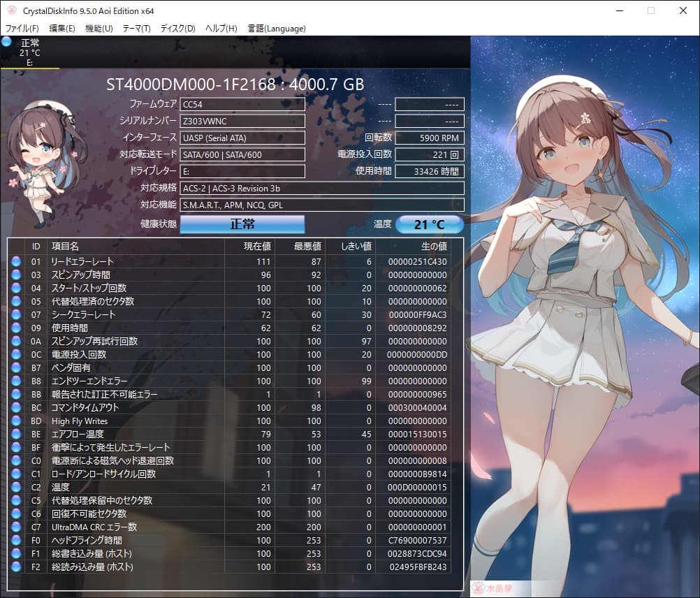Click the 生の値 column header
700x598 pixels.
433,247
